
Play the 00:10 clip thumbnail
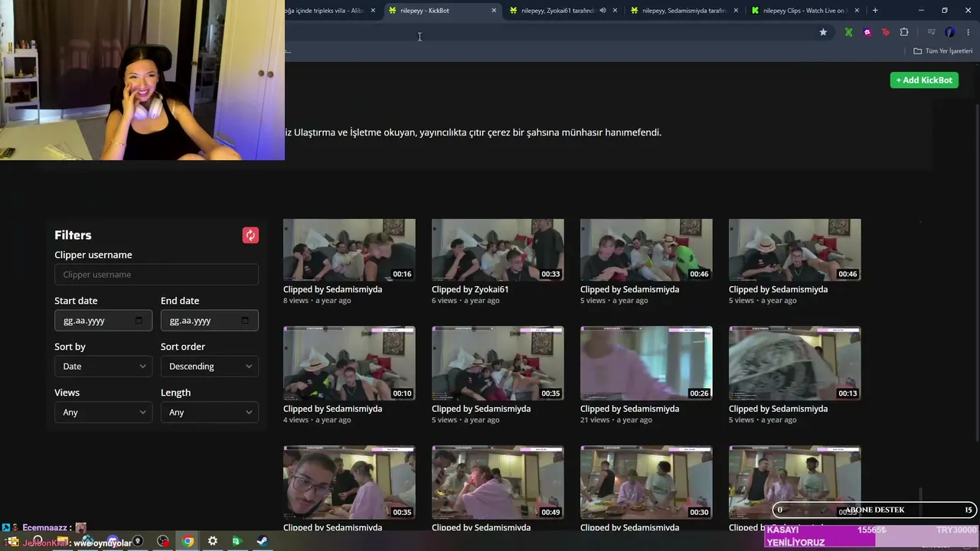click(x=349, y=364)
